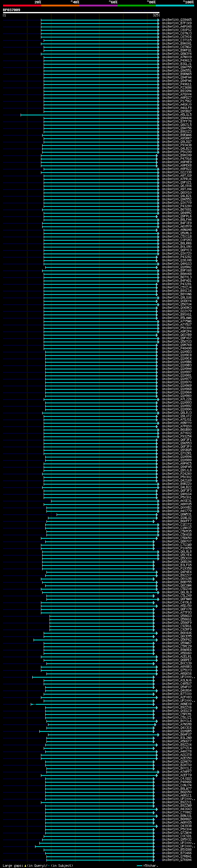This screenshot has width=197, height=868.
Task: Open hit UniRef100_B7FIX9
Action: coord(177,23)
